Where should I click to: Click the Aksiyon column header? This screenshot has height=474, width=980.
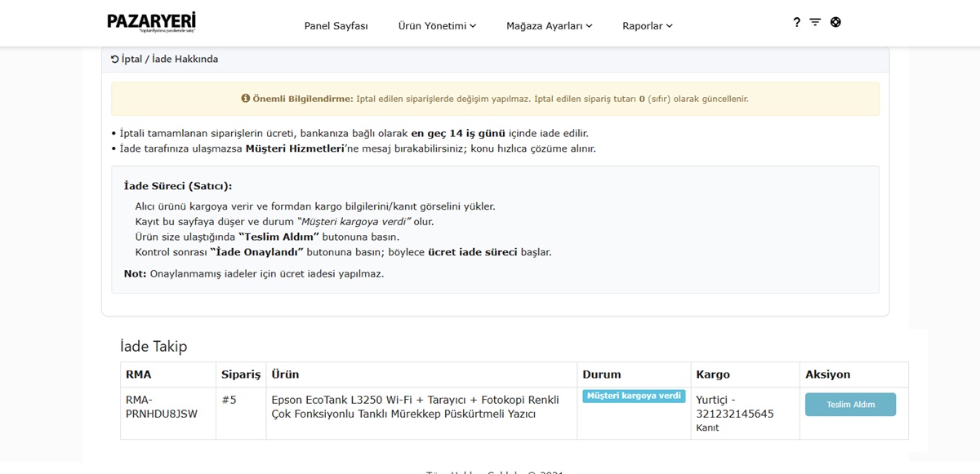click(x=827, y=374)
